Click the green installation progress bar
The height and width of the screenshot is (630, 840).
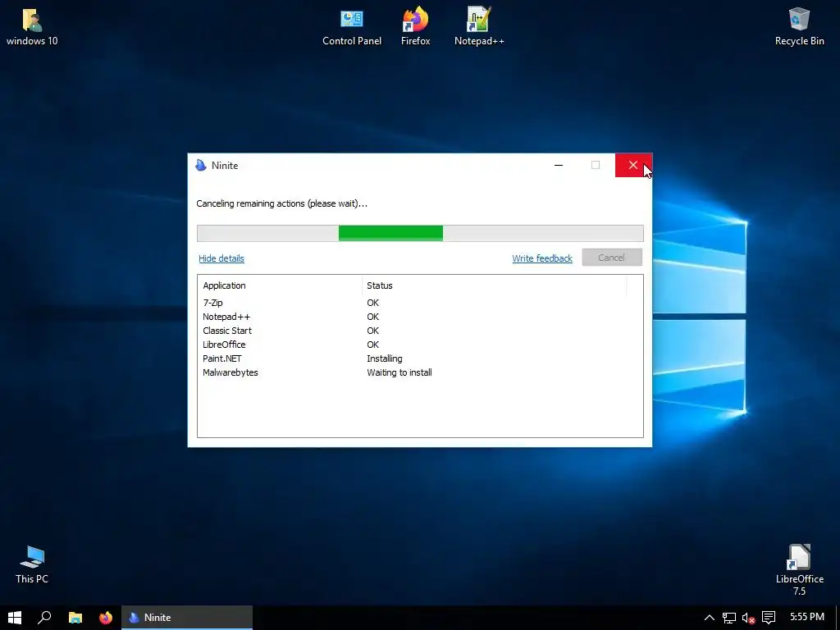tap(420, 233)
